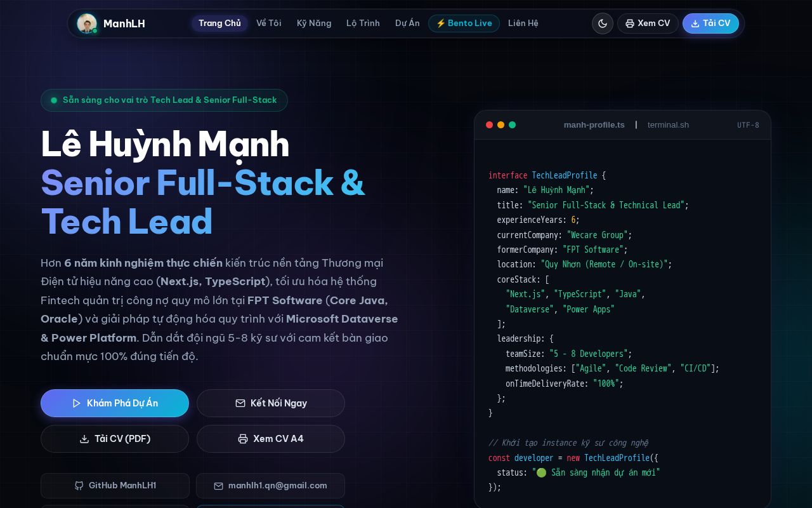
Task: Click the Kết Nối Ngay button
Action: pyautogui.click(x=271, y=403)
